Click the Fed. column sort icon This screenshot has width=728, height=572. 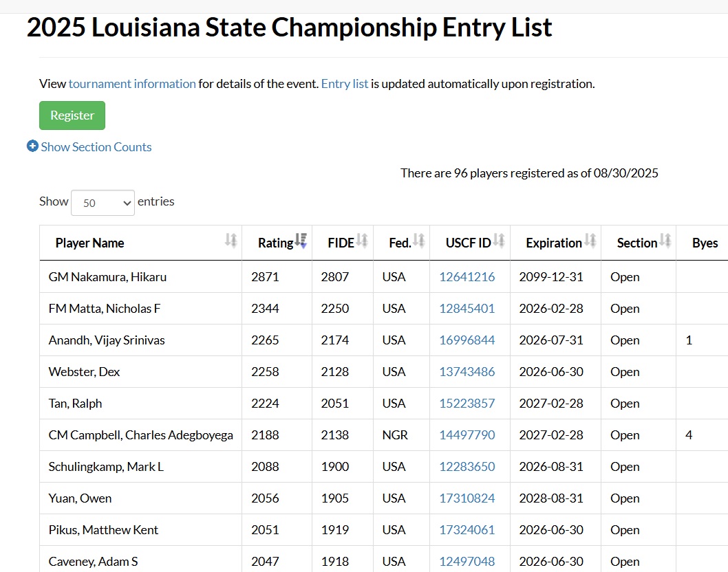418,241
